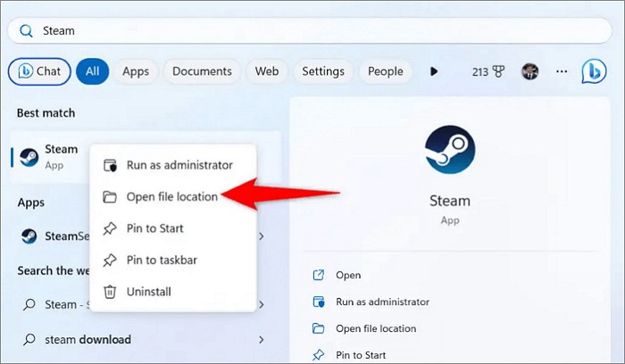Click Pin to Start in preview pane
The height and width of the screenshot is (364, 625).
(x=361, y=355)
